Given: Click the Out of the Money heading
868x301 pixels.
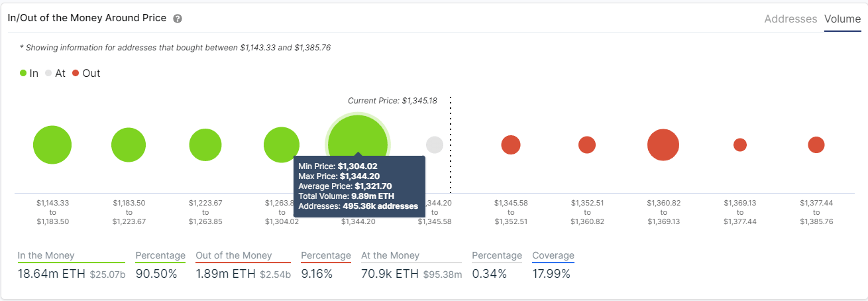Looking at the screenshot, I should tap(233, 255).
